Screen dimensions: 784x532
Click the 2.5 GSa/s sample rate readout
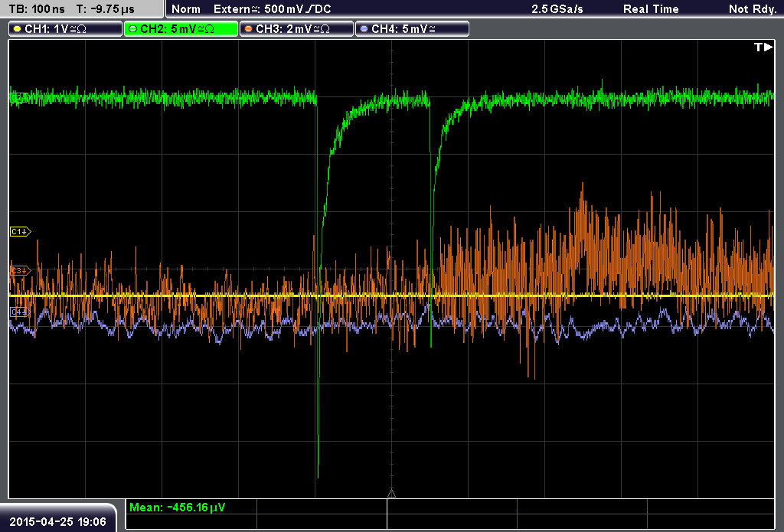click(557, 9)
